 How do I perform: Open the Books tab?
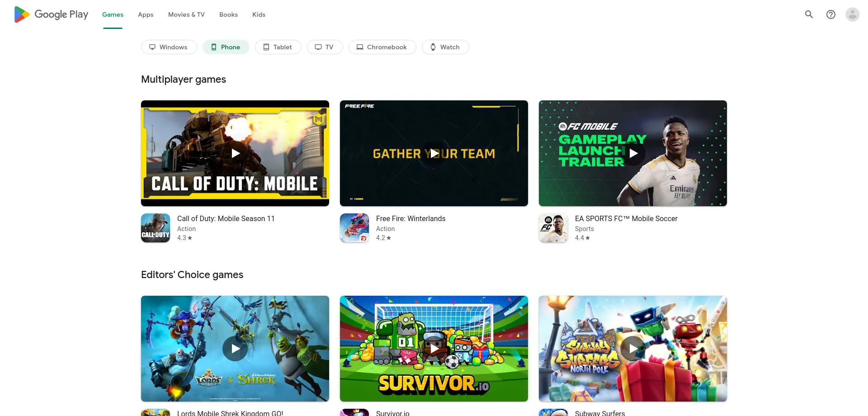228,14
